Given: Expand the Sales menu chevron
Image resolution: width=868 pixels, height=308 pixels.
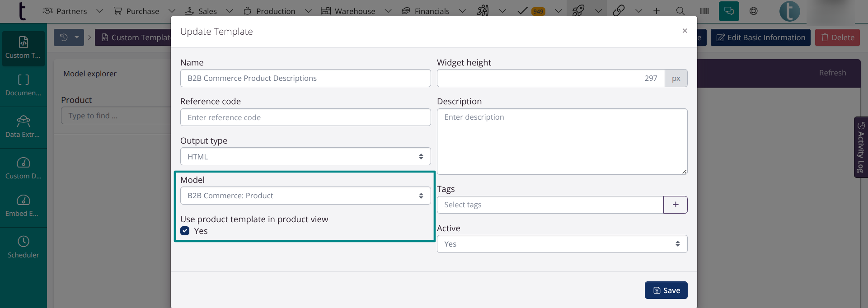Looking at the screenshot, I should click(x=230, y=11).
